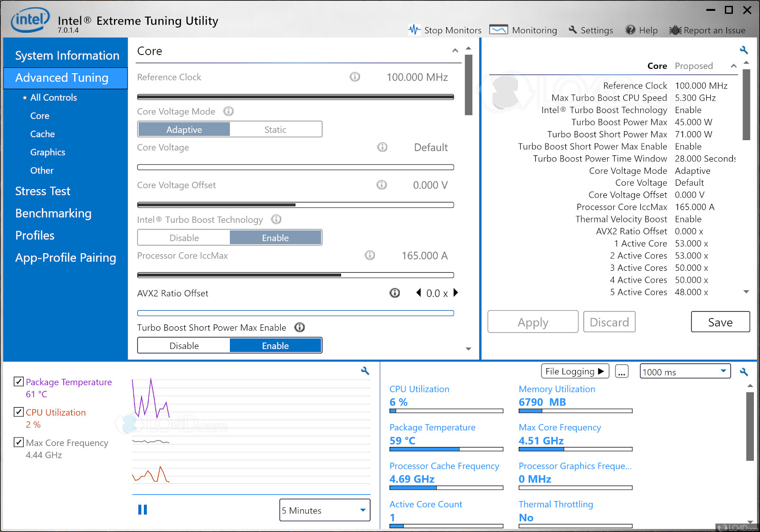The width and height of the screenshot is (760, 532).
Task: Click the tuning panel scrollbar thumb
Action: point(468,85)
